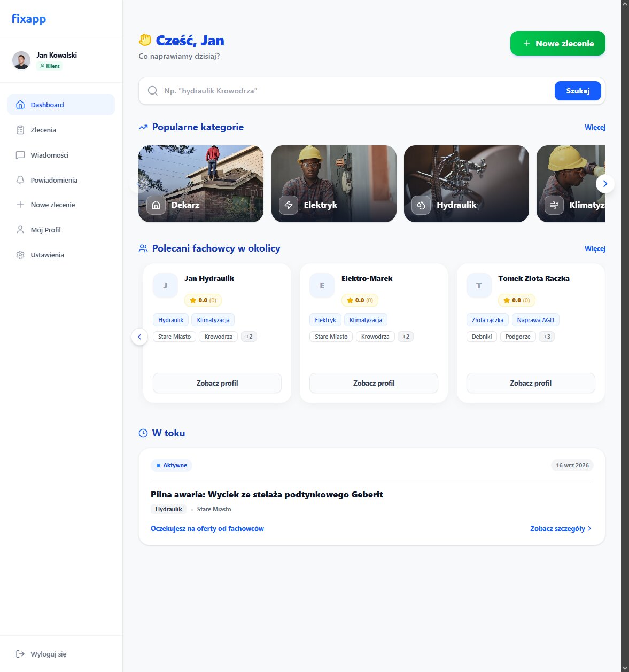Click the Dashboard home icon
The height and width of the screenshot is (672, 629).
pyautogui.click(x=20, y=105)
